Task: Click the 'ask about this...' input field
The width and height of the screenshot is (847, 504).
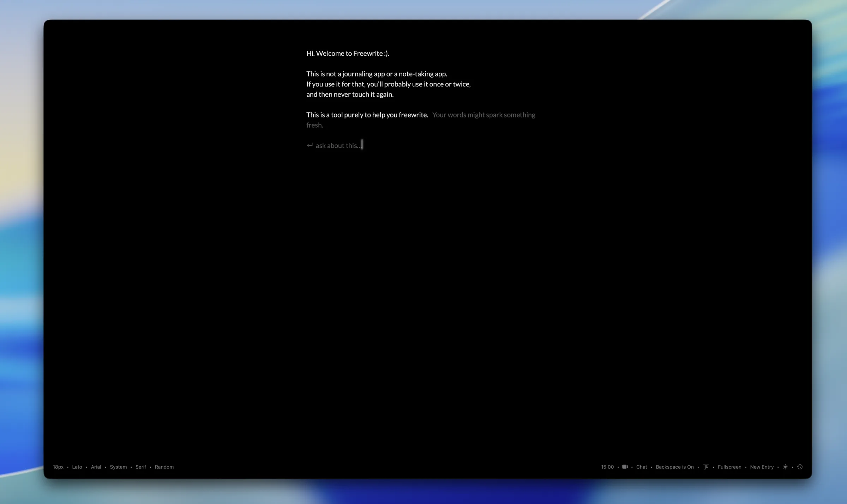Action: click(x=338, y=145)
